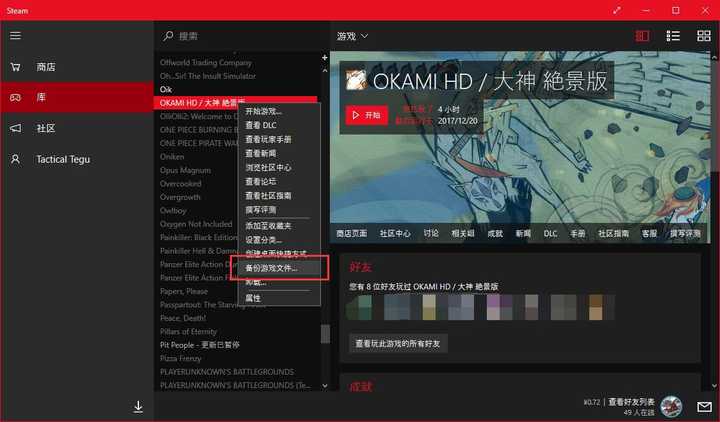Select Pillars of Eternity in game list

[188, 332]
